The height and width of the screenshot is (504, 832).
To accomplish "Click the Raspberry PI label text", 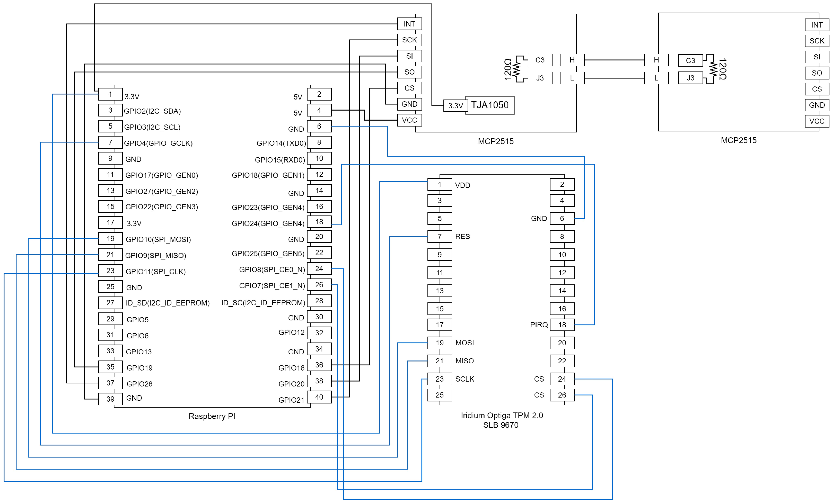I will 212,416.
